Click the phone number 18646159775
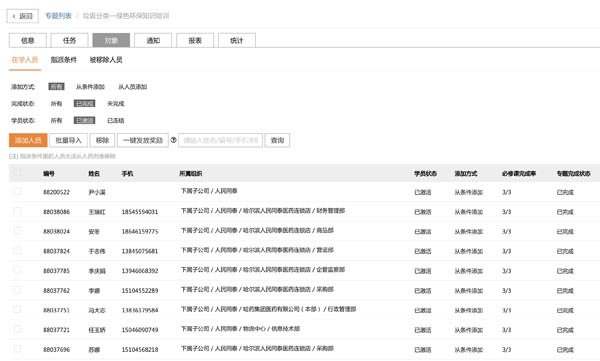This screenshot has width=600, height=361. tap(140, 232)
